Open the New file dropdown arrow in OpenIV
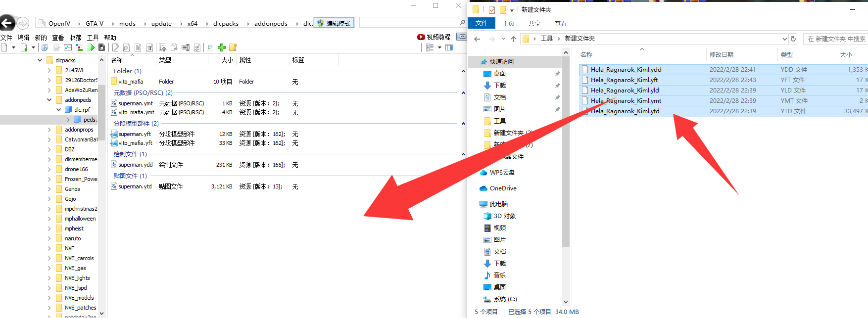 tap(13, 47)
